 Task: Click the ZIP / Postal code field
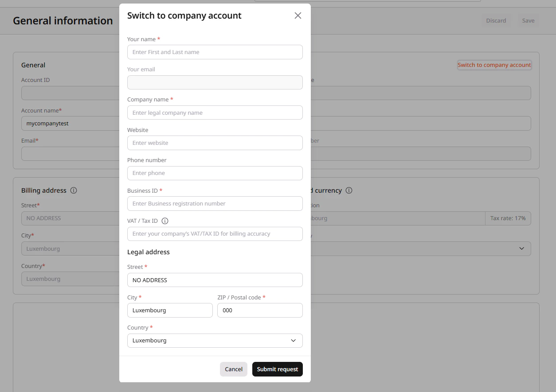(x=260, y=310)
